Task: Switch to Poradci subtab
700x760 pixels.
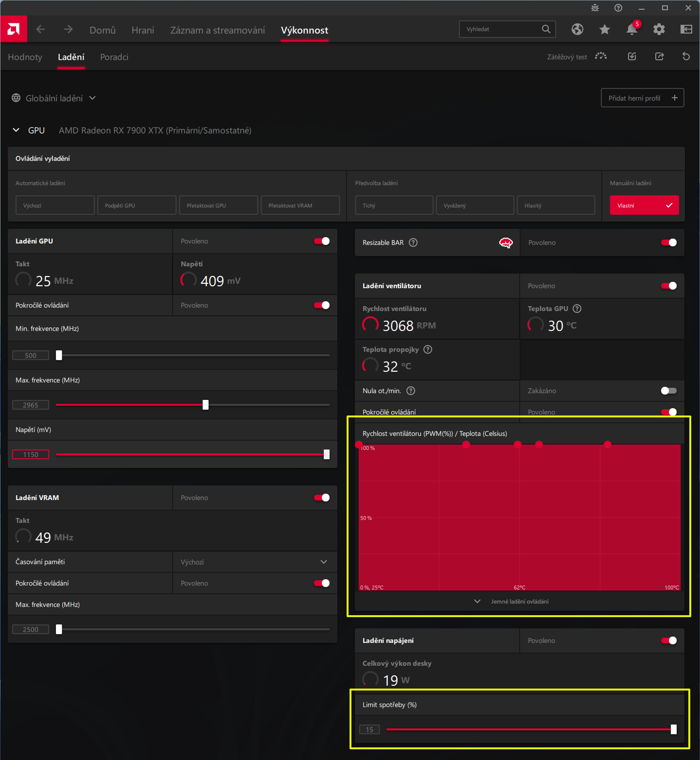Action: [x=114, y=57]
